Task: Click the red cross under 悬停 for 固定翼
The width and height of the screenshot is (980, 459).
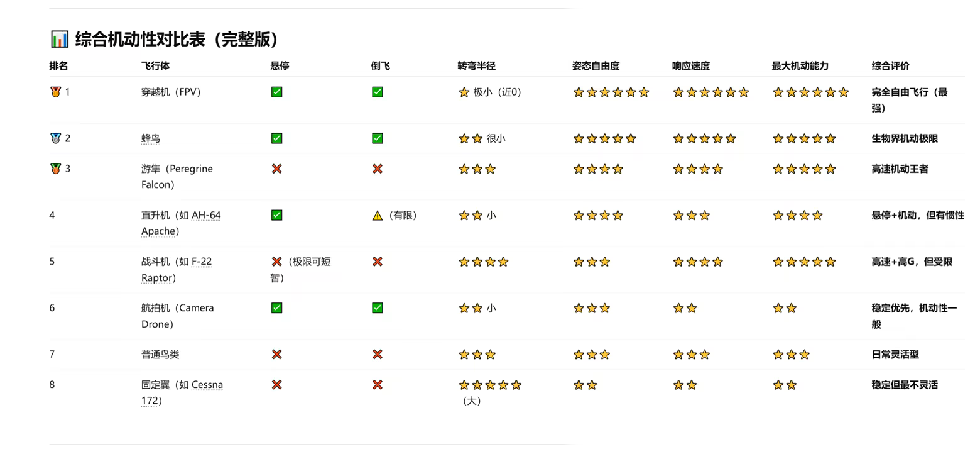Action: click(276, 385)
